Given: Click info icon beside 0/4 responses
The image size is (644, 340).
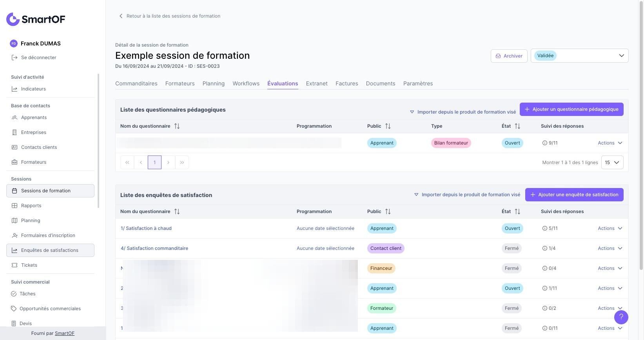Looking at the screenshot, I should coord(544,268).
